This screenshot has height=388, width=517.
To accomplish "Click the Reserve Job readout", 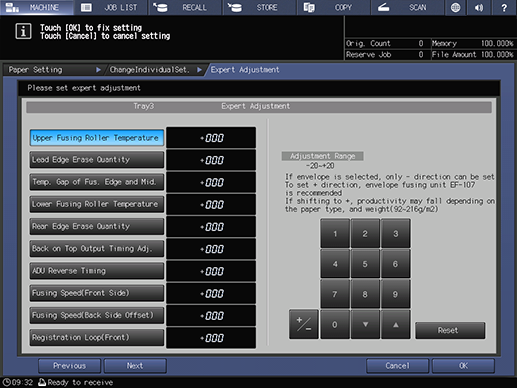I will tap(387, 55).
